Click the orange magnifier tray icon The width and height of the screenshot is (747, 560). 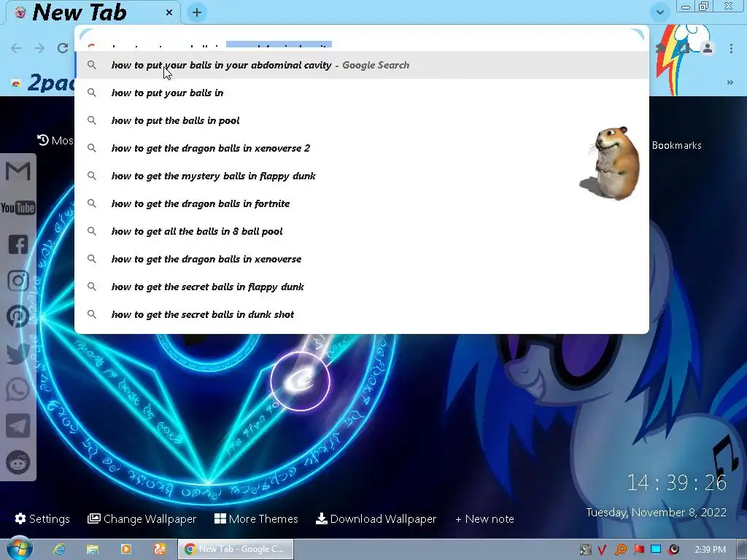(621, 550)
